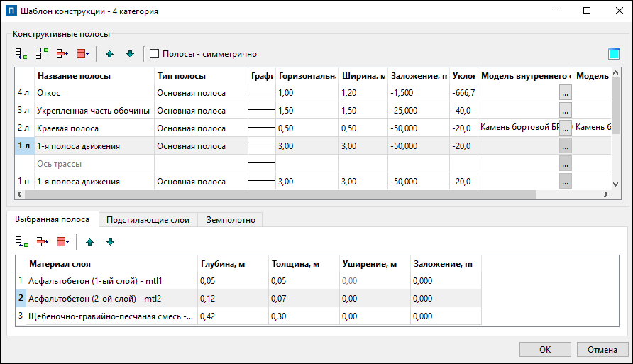Confirm with the OK button
Screen dimensions: 633x364
(545, 350)
